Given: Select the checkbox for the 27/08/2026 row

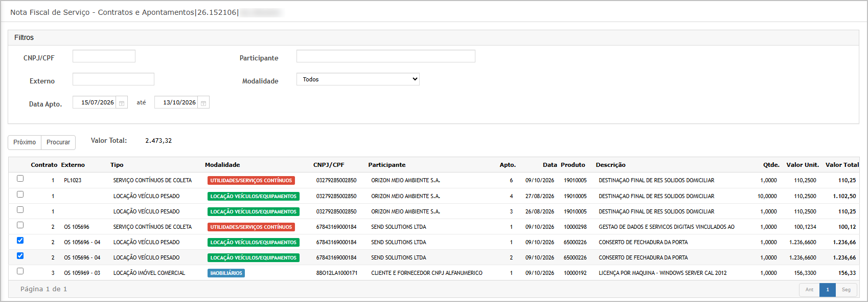Looking at the screenshot, I should point(20,195).
